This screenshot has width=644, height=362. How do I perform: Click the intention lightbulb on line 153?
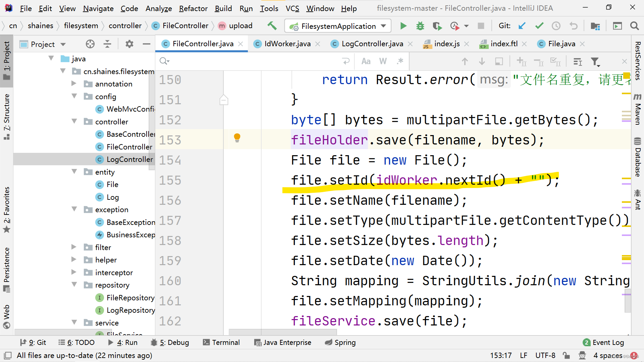pyautogui.click(x=237, y=137)
